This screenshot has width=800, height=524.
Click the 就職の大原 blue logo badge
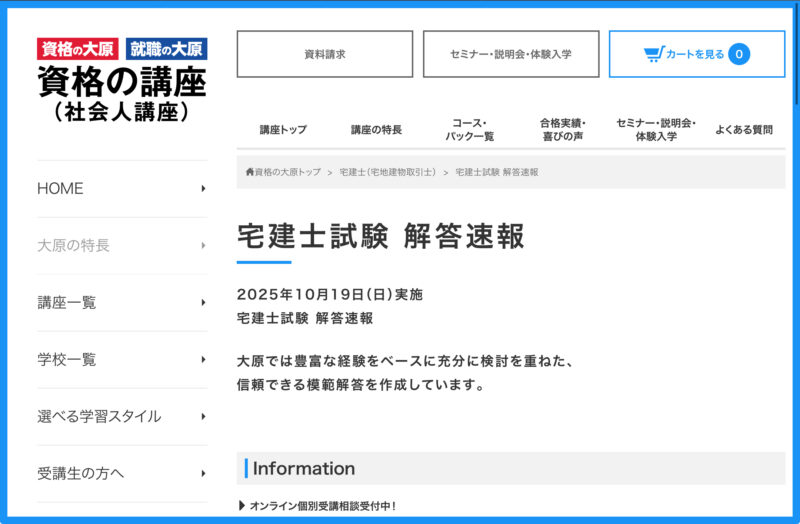click(x=167, y=49)
